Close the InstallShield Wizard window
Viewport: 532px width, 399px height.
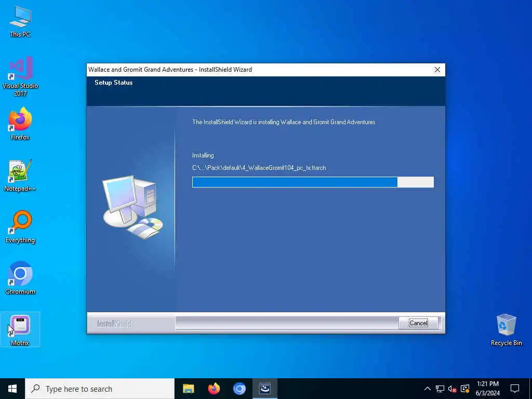point(437,70)
